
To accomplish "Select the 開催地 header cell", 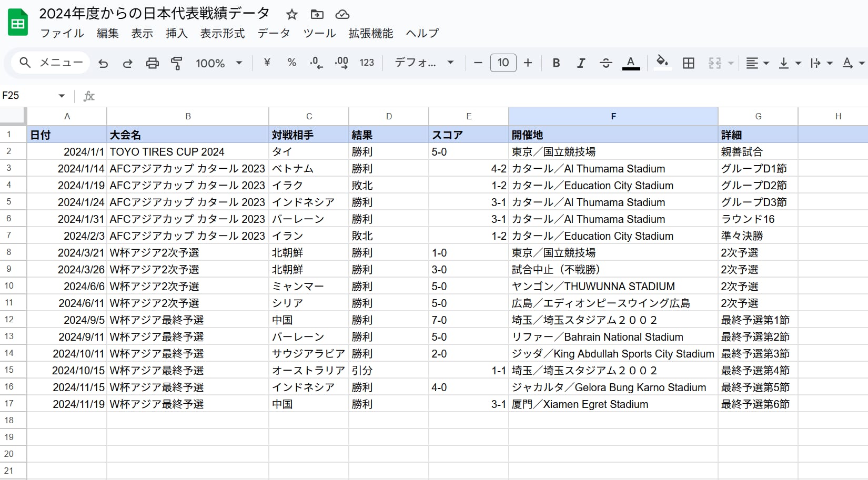I will pyautogui.click(x=613, y=135).
